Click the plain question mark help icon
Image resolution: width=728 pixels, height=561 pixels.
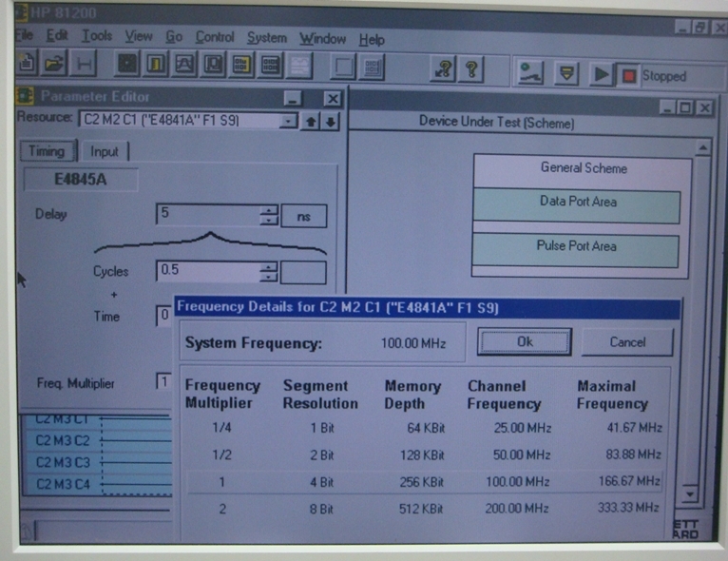[x=471, y=69]
